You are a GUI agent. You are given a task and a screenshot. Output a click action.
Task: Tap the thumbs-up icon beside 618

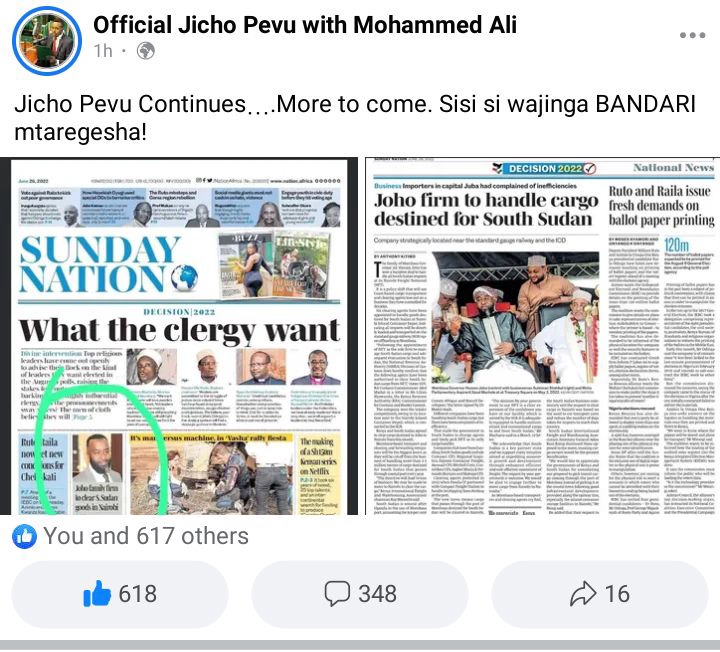tap(97, 593)
